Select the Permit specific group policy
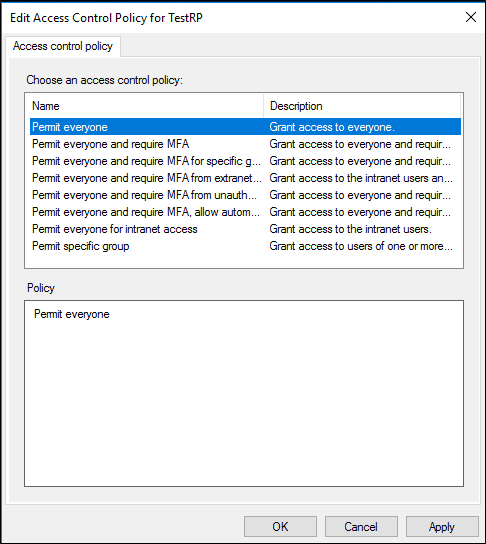 pos(245,246)
